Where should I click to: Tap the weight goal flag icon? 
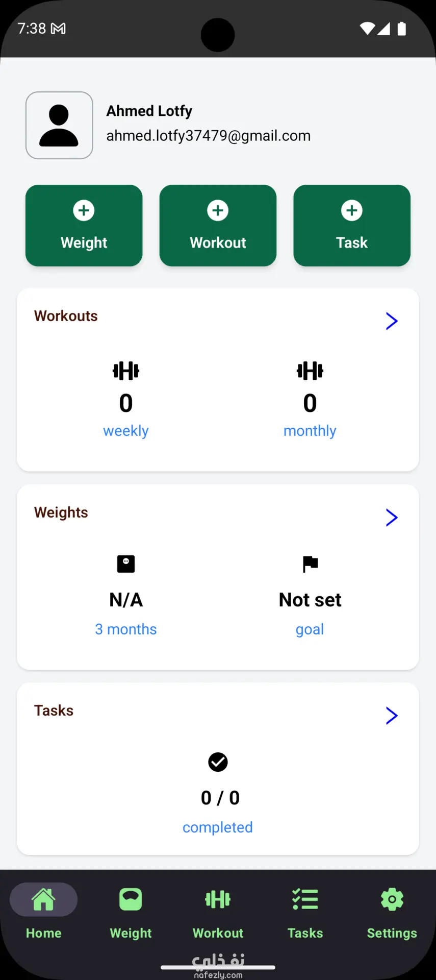click(310, 564)
